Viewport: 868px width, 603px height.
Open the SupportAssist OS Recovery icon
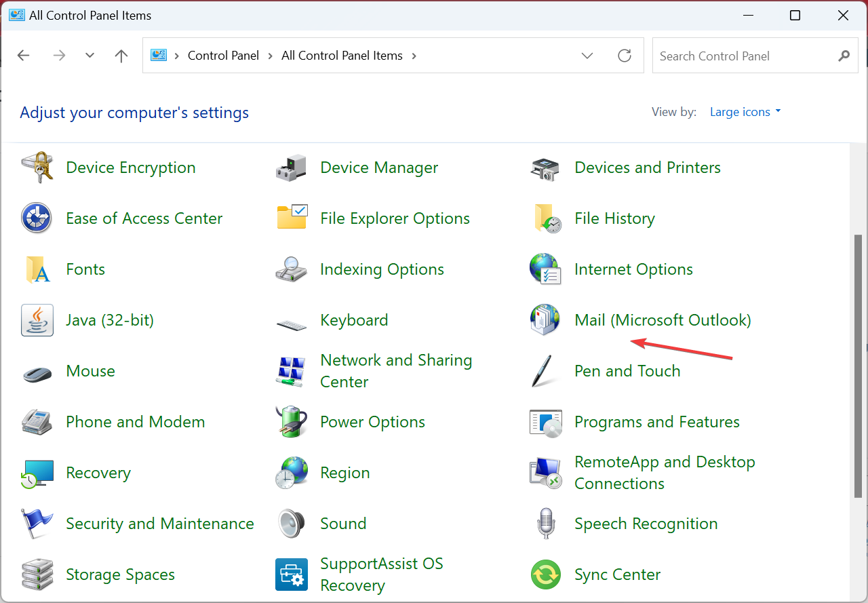292,575
